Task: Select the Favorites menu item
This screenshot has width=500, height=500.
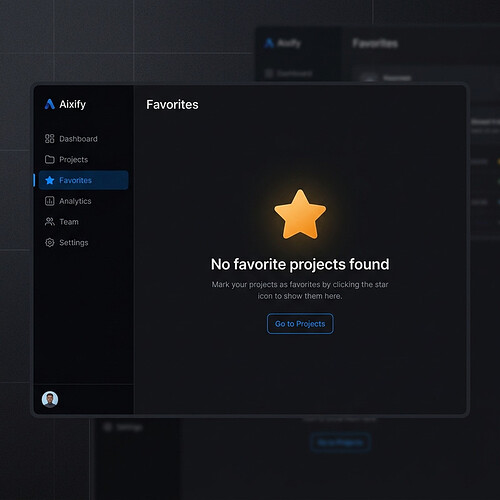Action: [x=83, y=180]
